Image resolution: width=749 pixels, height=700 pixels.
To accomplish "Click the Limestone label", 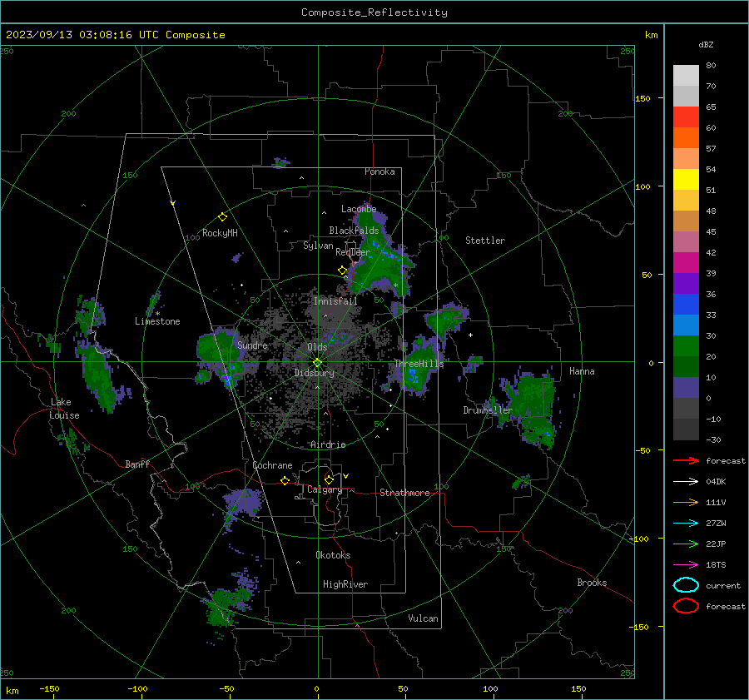I will (x=157, y=321).
